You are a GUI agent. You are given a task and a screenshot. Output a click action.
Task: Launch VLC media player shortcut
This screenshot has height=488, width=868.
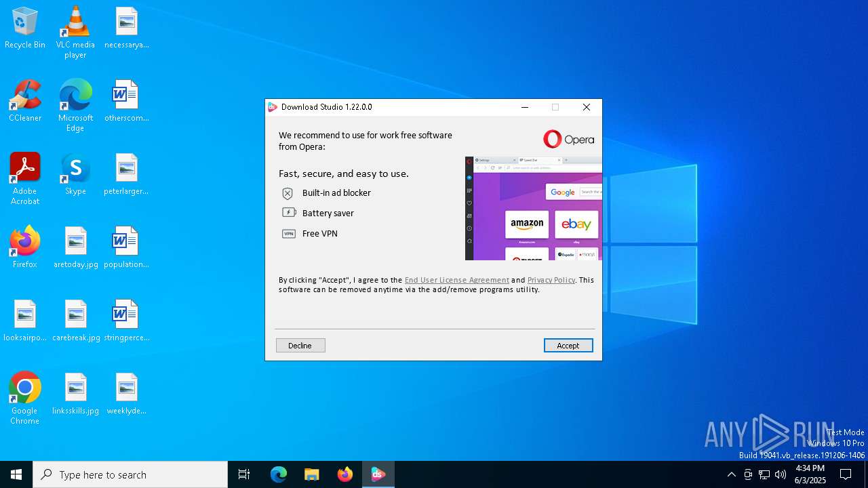click(x=75, y=33)
